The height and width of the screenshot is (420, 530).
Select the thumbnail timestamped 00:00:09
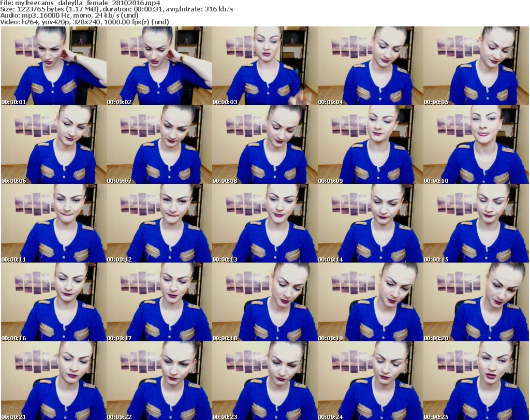pos(370,144)
